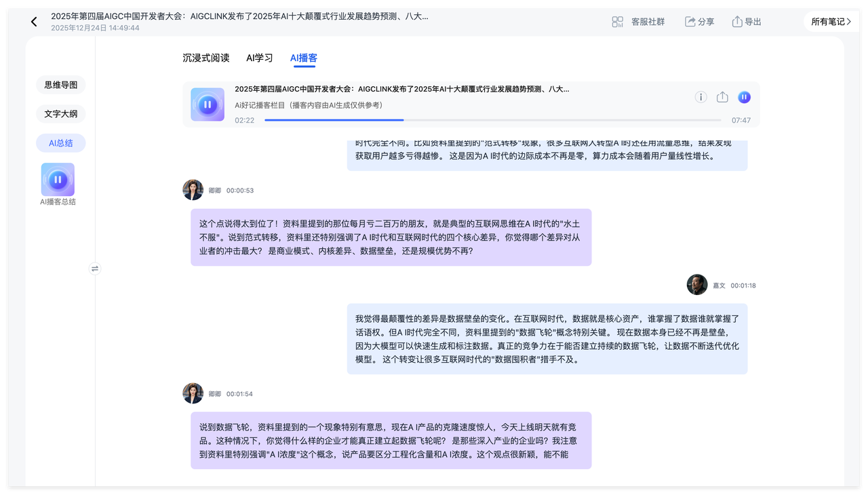Collapse sidebar with divider swap handle
Image resolution: width=868 pixels, height=495 pixels.
pos(95,269)
